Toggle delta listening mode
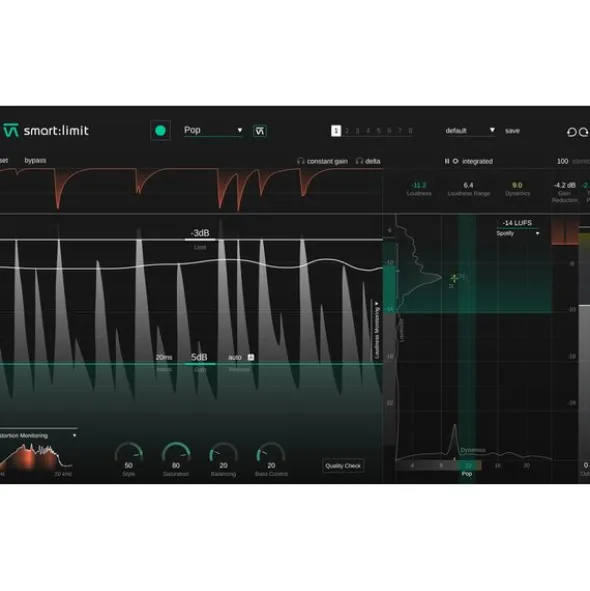The height and width of the screenshot is (591, 590). (372, 161)
